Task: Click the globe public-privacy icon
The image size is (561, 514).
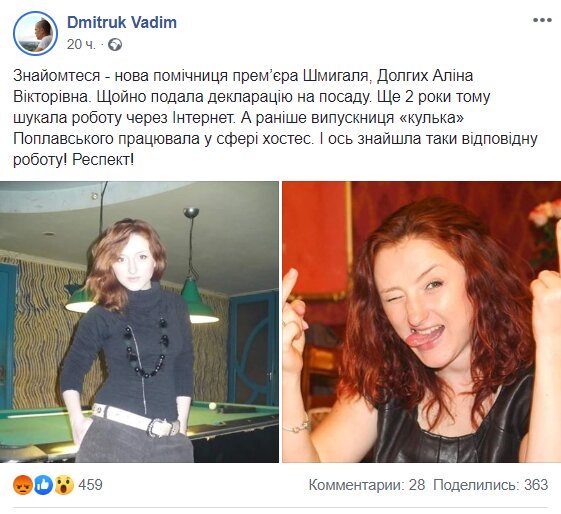Action: coord(115,45)
